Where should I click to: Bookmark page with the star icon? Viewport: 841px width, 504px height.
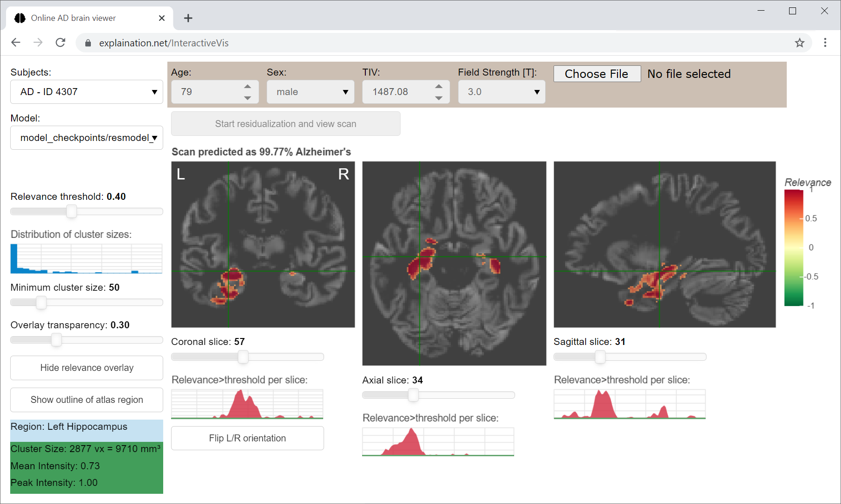800,43
